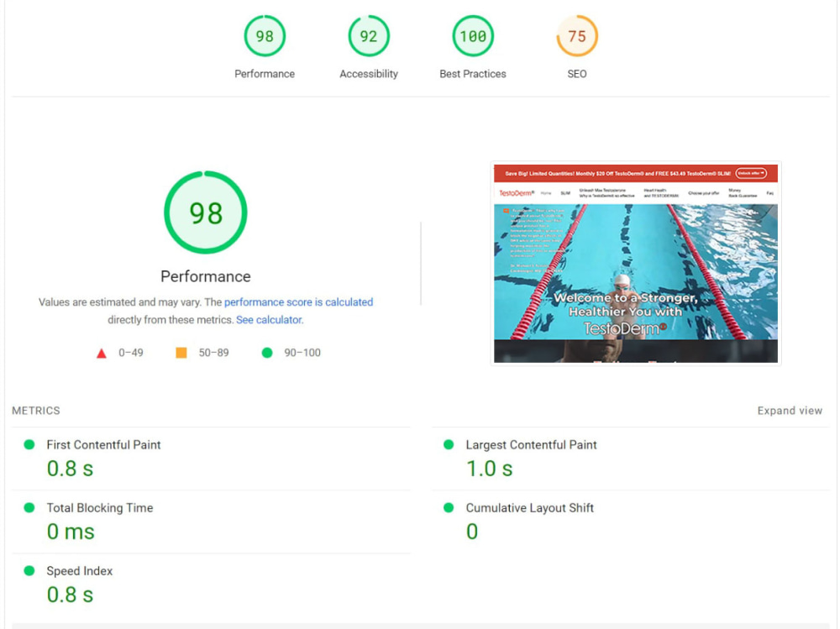Click the orange square legend marker for 50-89

pos(179,352)
